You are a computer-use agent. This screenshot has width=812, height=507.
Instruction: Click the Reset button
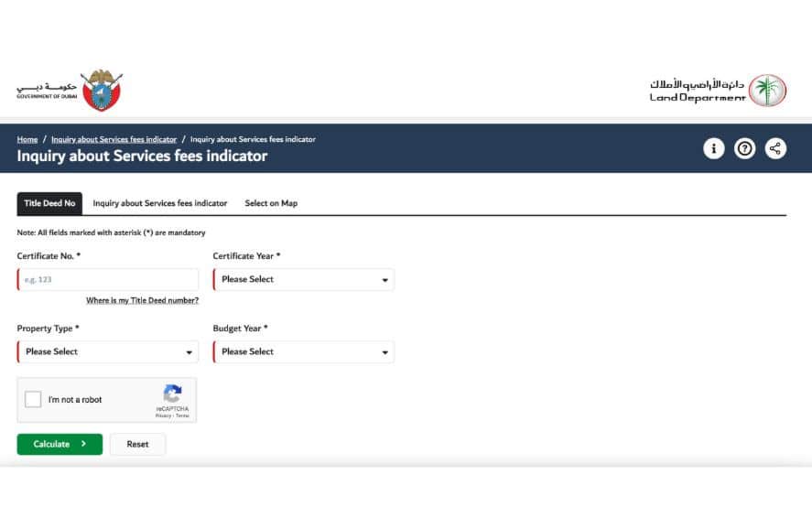pos(137,444)
